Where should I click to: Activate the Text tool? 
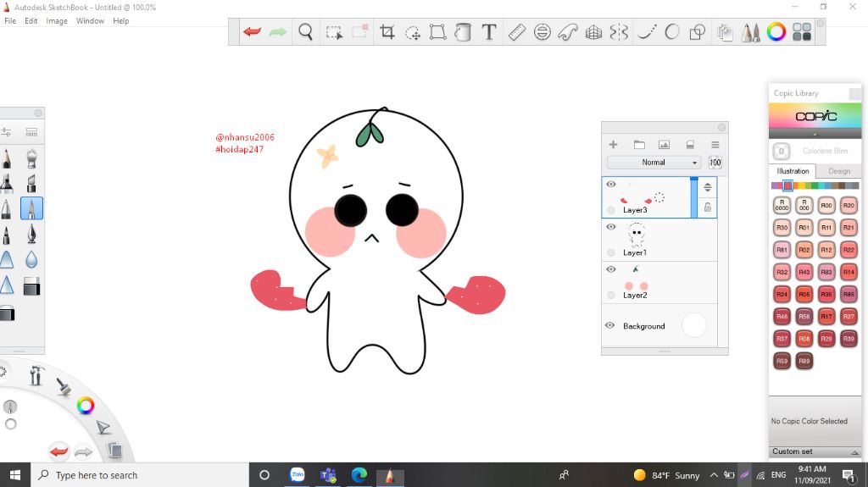point(489,32)
